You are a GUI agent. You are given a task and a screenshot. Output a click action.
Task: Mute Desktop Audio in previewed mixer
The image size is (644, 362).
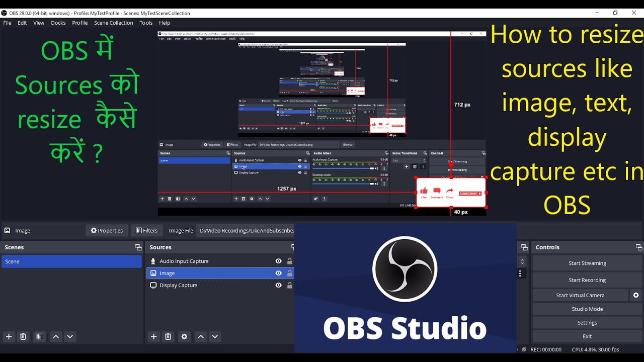pos(376,184)
